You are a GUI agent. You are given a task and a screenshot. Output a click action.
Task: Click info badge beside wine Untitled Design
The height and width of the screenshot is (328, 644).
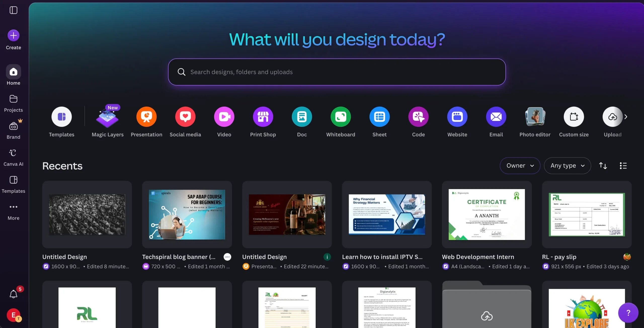[x=327, y=257]
